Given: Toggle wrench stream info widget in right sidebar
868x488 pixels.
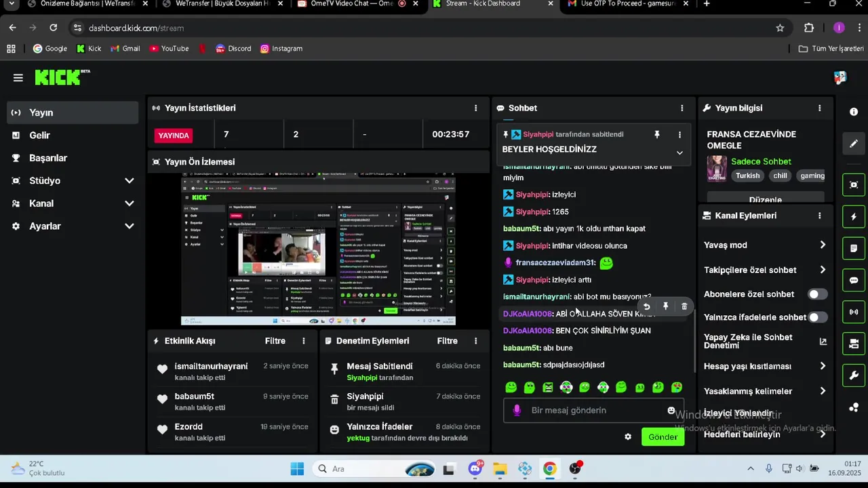Looking at the screenshot, I should pos(854,375).
